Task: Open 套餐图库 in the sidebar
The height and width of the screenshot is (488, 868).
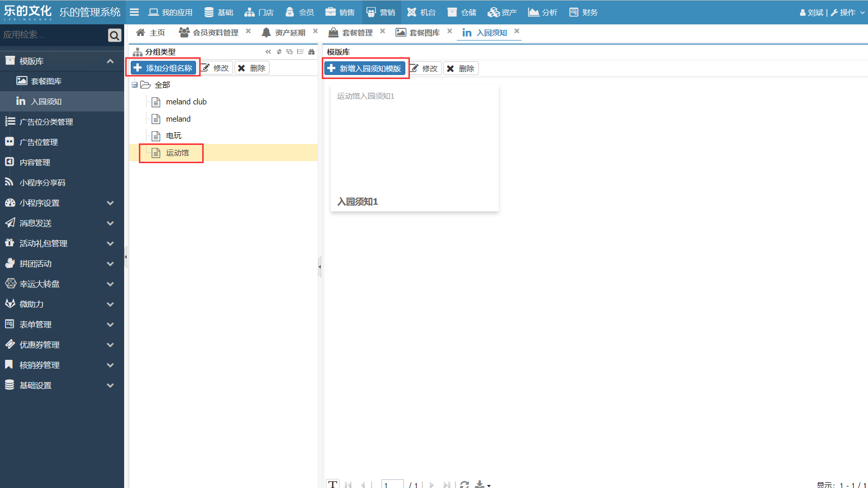Action: [x=62, y=81]
